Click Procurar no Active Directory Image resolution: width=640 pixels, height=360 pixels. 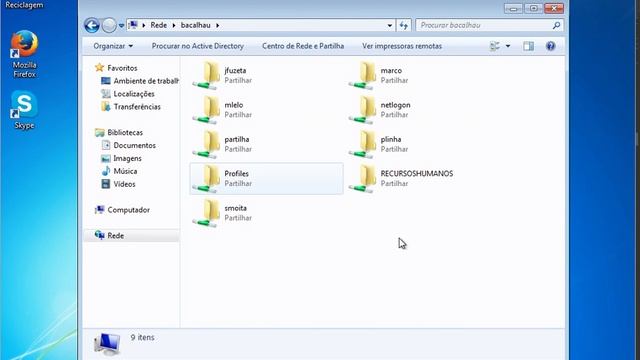coord(198,46)
